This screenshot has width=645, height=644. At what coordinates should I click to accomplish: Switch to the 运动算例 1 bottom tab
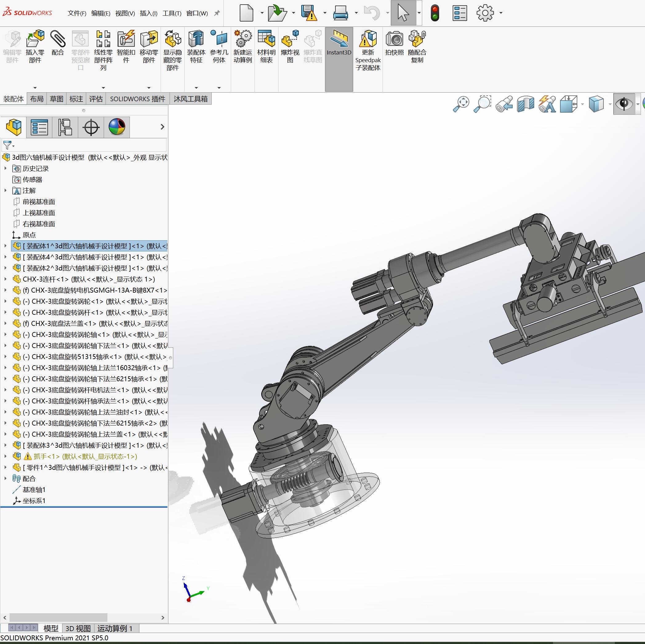[x=115, y=628]
